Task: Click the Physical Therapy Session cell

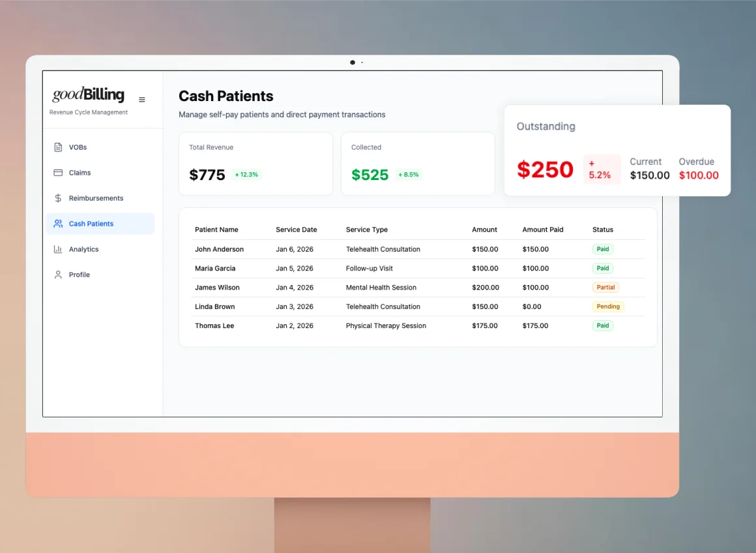Action: pos(386,325)
